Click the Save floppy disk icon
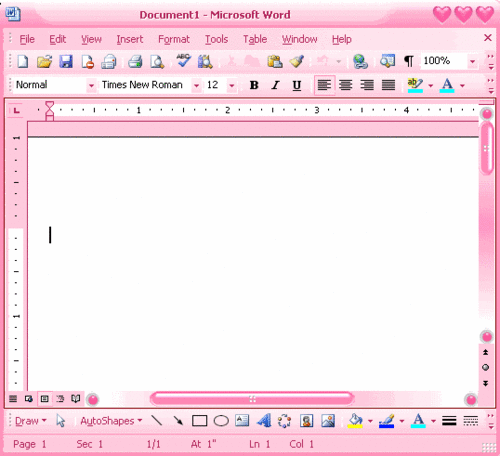This screenshot has width=500, height=456. coord(66,62)
